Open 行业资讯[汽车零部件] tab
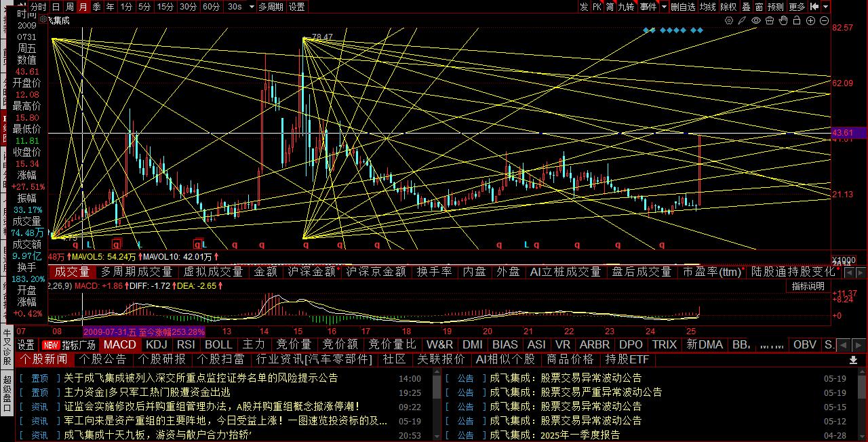This screenshot has width=868, height=442. tap(315, 359)
